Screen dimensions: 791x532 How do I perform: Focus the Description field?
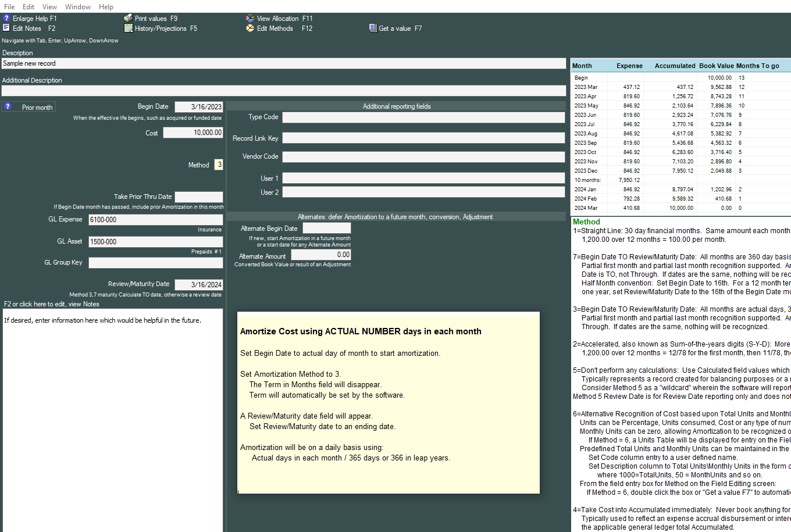284,63
